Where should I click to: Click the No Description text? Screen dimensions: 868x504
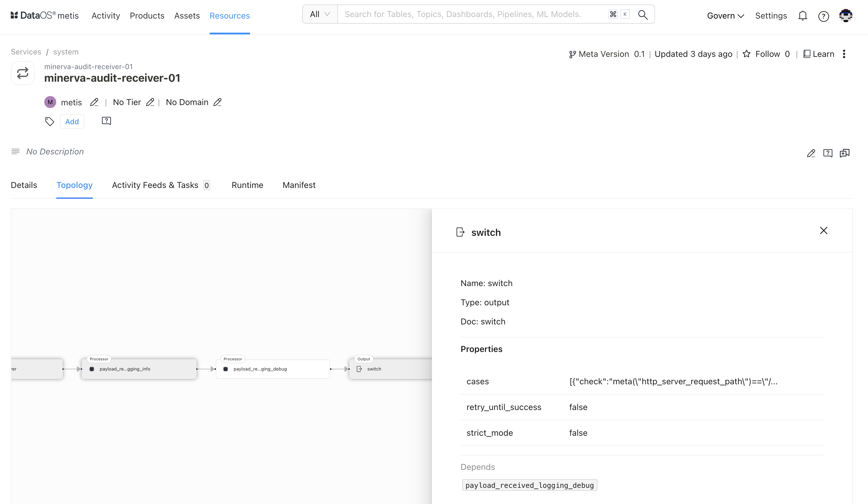(55, 152)
